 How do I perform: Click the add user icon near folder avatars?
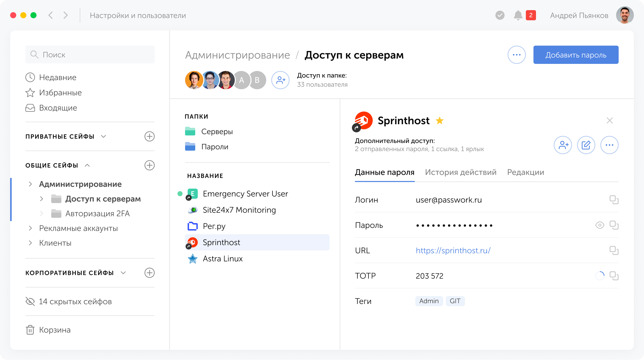280,80
